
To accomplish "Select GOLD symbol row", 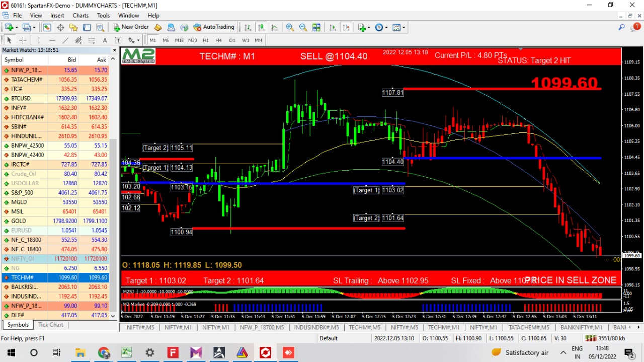I will pos(55,221).
